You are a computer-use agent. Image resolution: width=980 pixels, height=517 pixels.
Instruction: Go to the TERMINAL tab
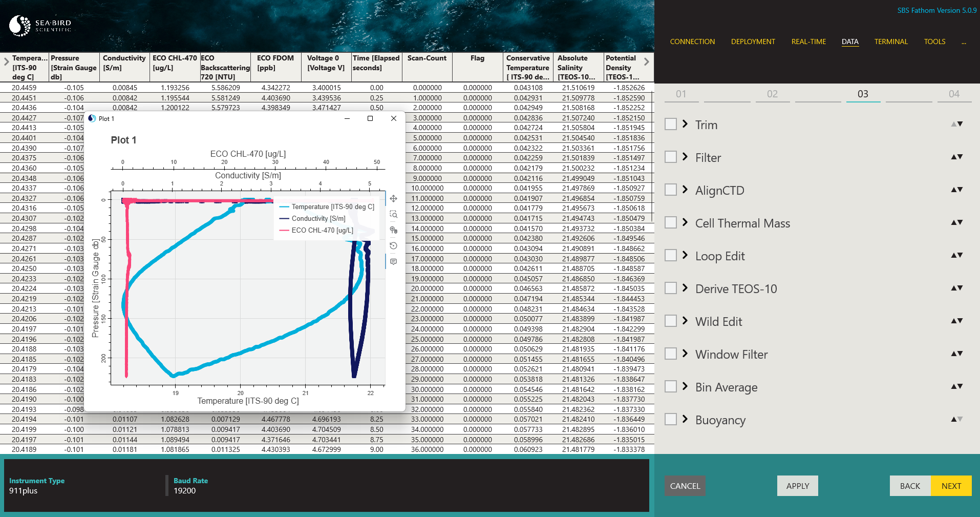(891, 42)
